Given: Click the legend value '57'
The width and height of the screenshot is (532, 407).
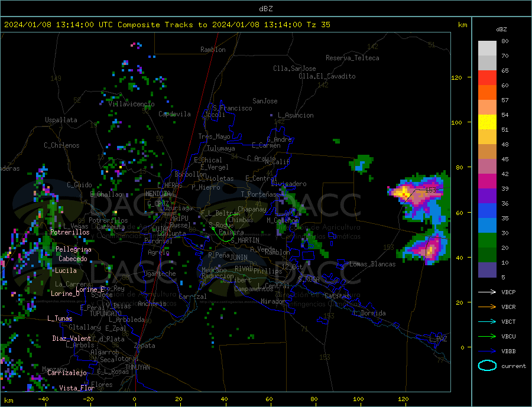Looking at the screenshot, I should (x=505, y=100).
